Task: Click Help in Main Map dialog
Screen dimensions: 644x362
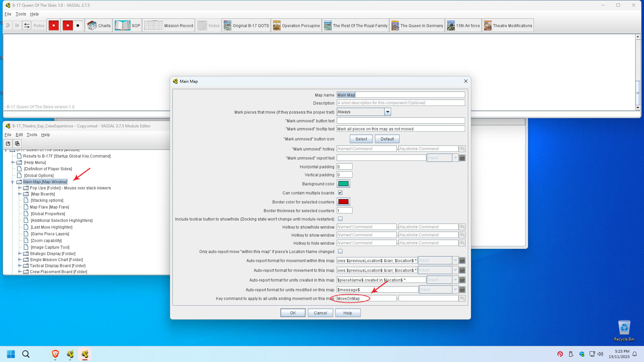Action: tap(348, 313)
